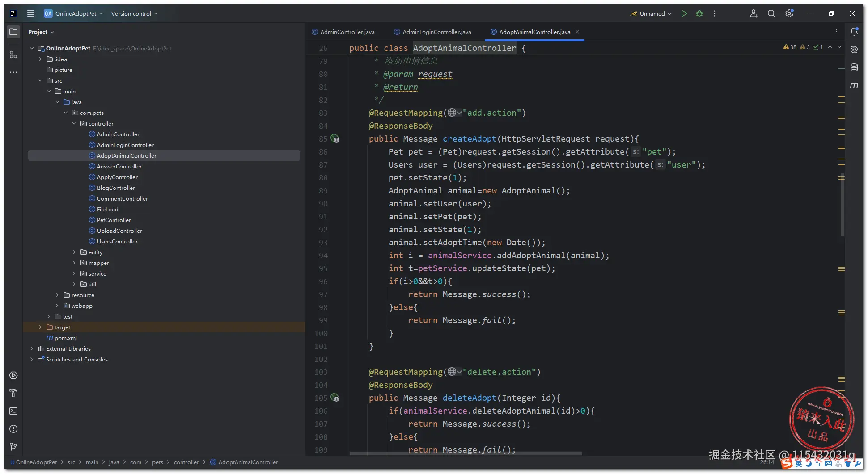The height and width of the screenshot is (474, 868).
Task: Click the editor horizontal scrollbar
Action: [466, 453]
